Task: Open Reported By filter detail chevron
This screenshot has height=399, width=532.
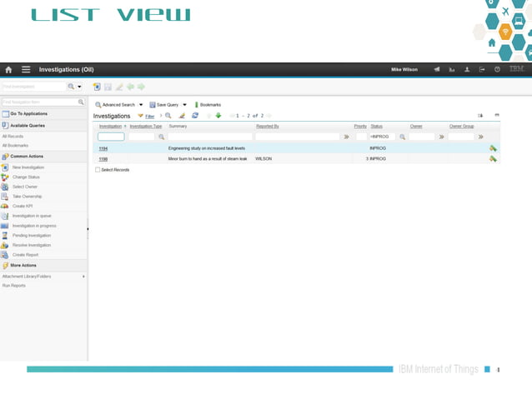Action: [x=346, y=137]
